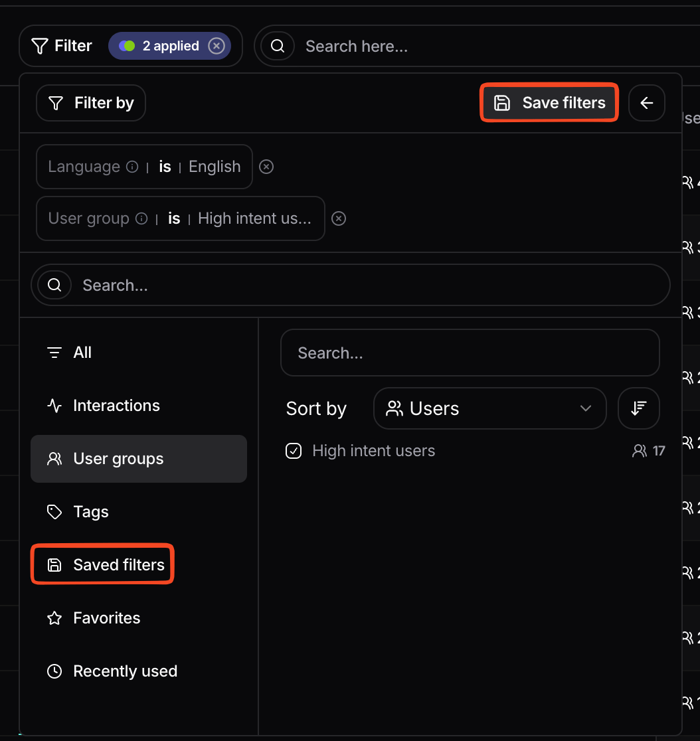Open the Favorites category

tap(139, 618)
